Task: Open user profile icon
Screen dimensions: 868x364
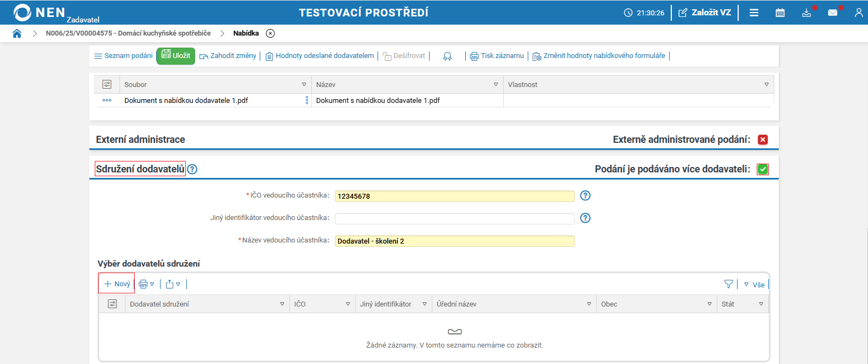Action: (859, 13)
